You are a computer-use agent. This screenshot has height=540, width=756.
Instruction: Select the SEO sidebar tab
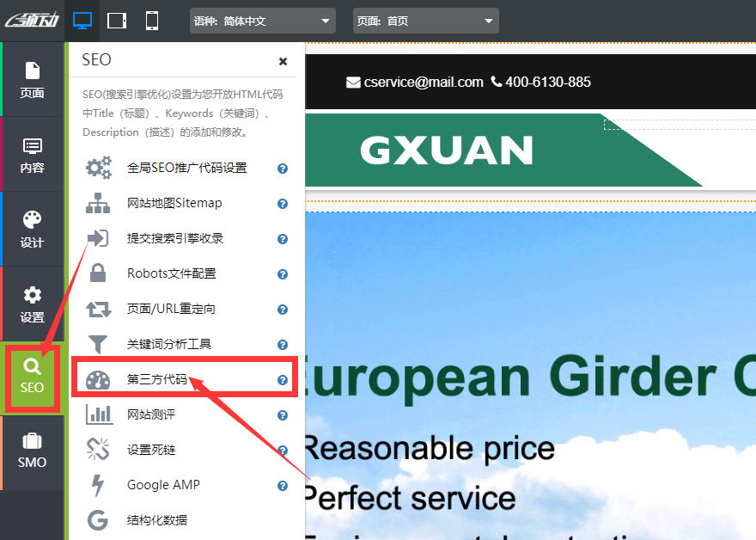32,377
